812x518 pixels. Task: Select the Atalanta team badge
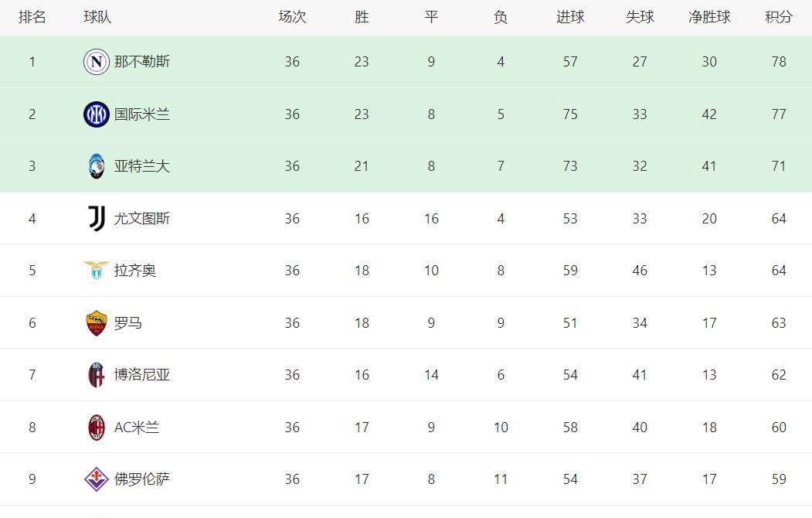97,166
